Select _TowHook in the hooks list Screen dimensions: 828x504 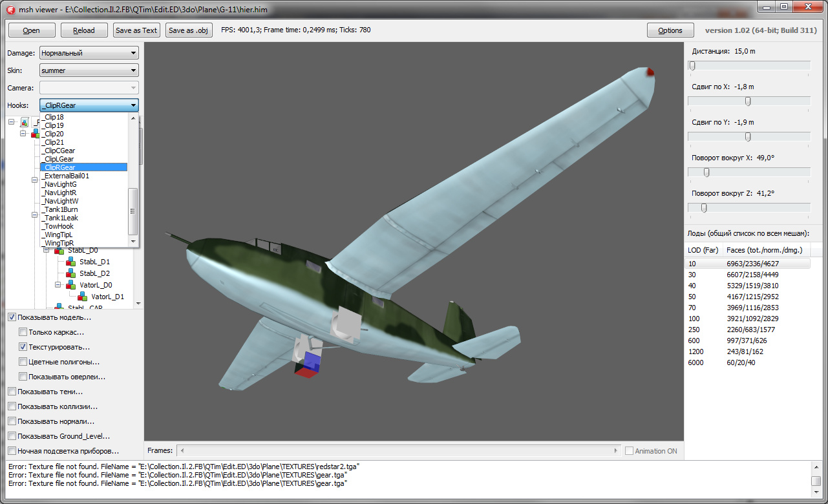[84, 226]
